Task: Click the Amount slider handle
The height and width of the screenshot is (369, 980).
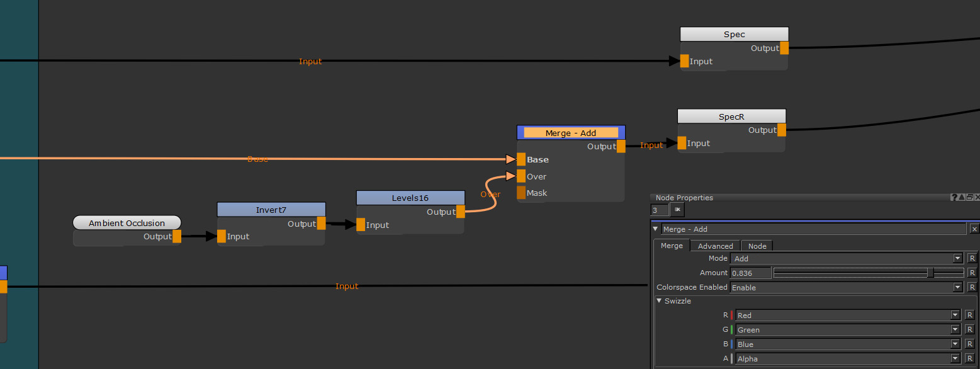Action: pyautogui.click(x=930, y=273)
